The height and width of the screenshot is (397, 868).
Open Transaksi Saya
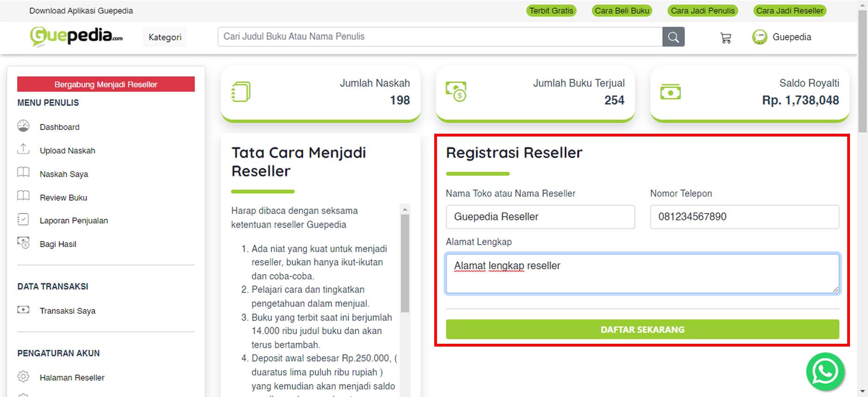(x=68, y=311)
